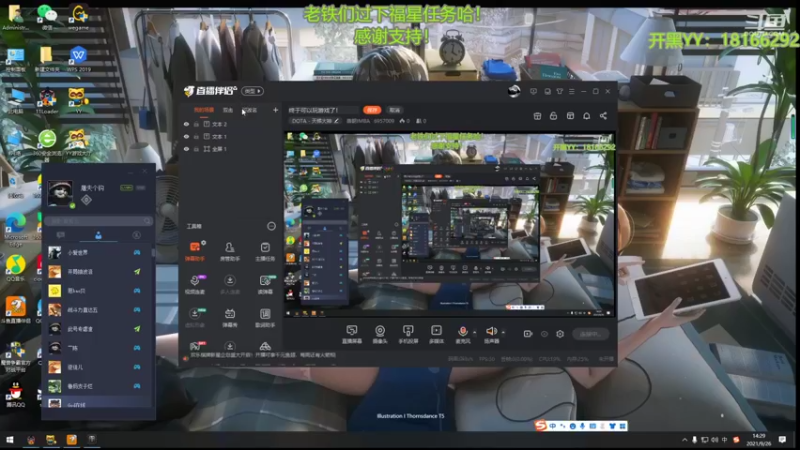Image resolution: width=800 pixels, height=450 pixels.
Task: Expand the speaker options arrow
Action: [503, 332]
